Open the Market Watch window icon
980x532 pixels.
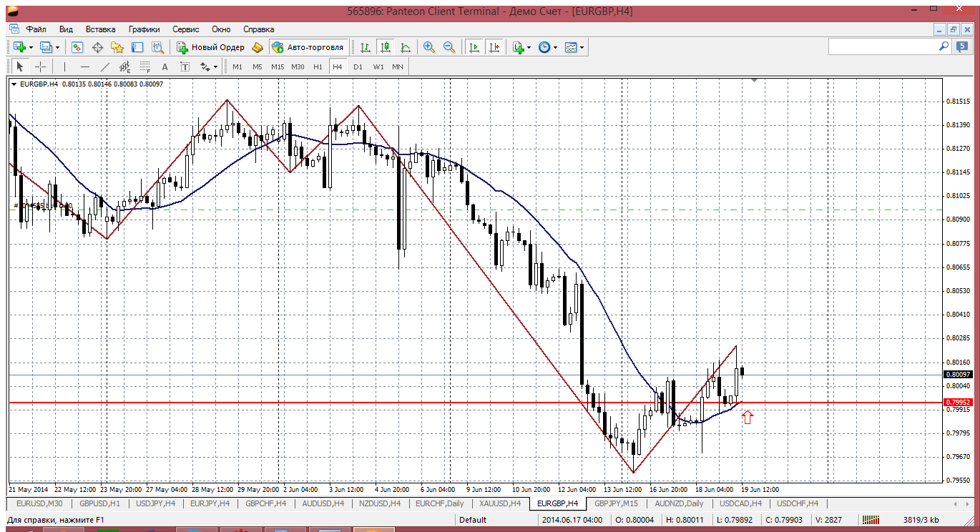pos(77,47)
